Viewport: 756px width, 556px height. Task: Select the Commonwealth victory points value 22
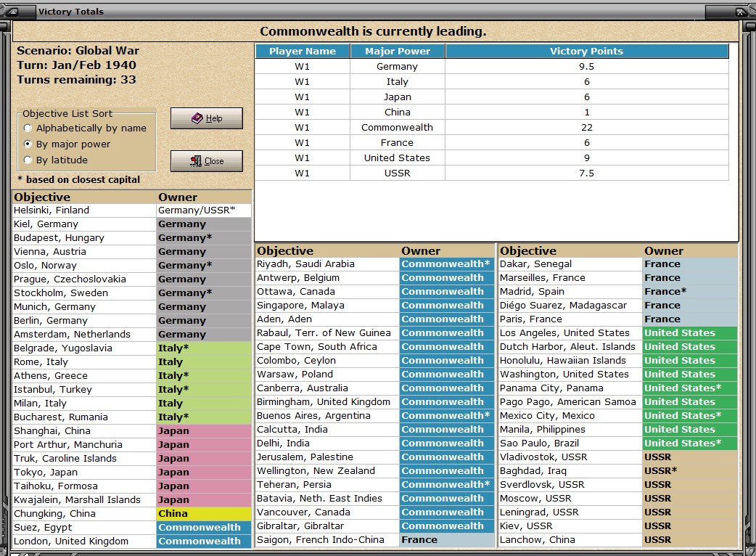tap(586, 127)
